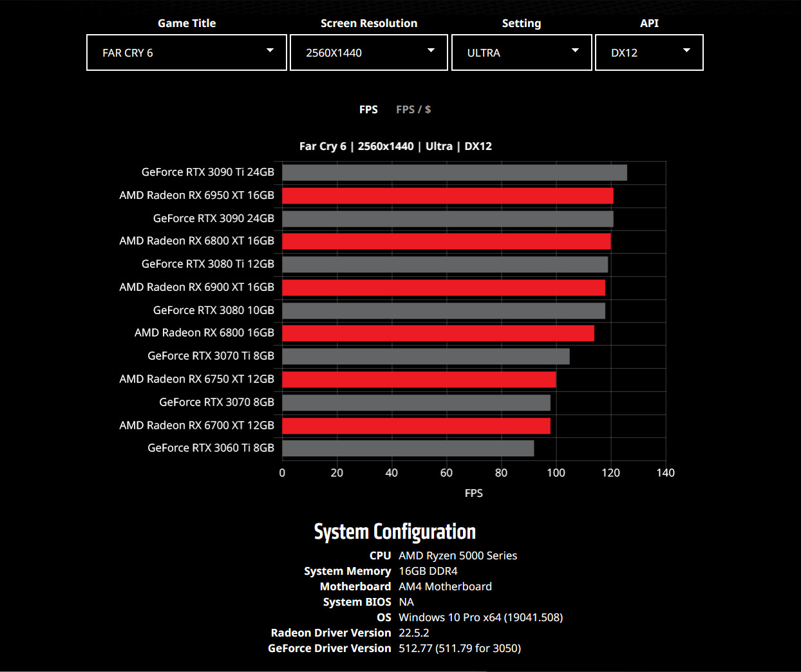Click the label AMD Radeon RX 6750 XT 12GB
Viewport: 801px width, 672px height.
click(197, 379)
